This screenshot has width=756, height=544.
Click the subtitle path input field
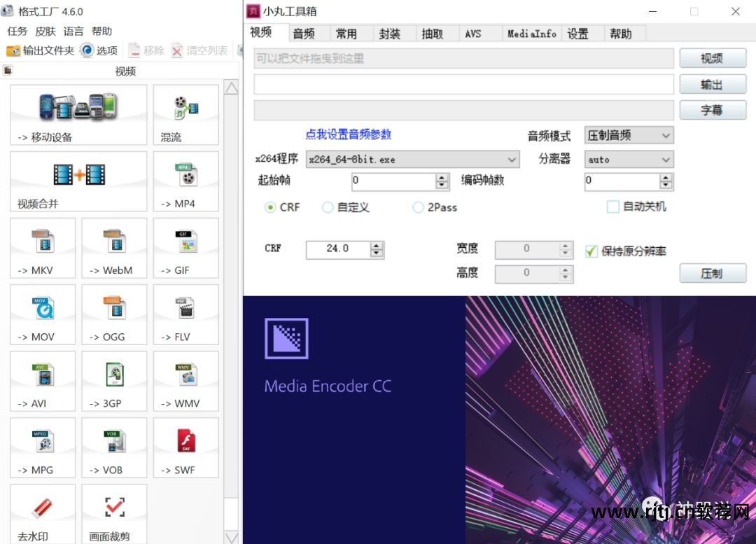[x=464, y=110]
